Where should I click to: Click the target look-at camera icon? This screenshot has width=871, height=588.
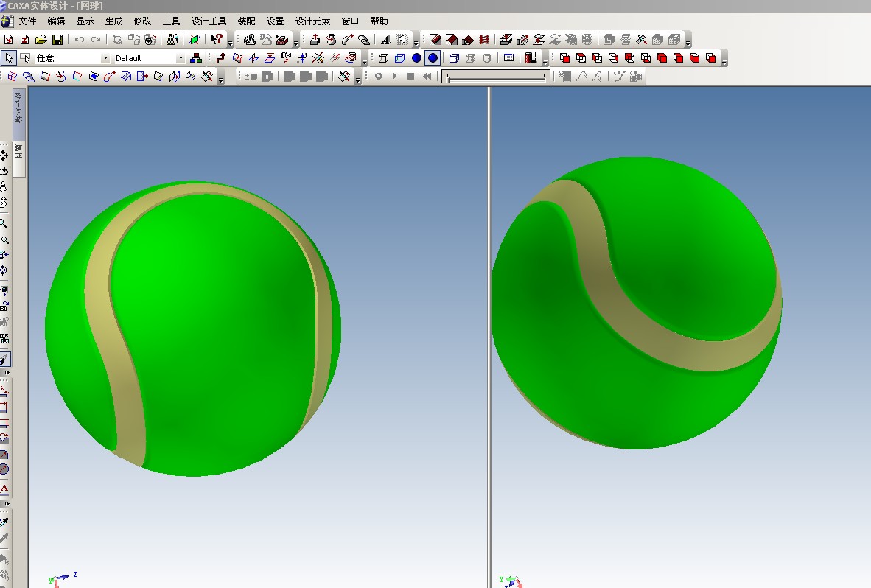[4, 270]
